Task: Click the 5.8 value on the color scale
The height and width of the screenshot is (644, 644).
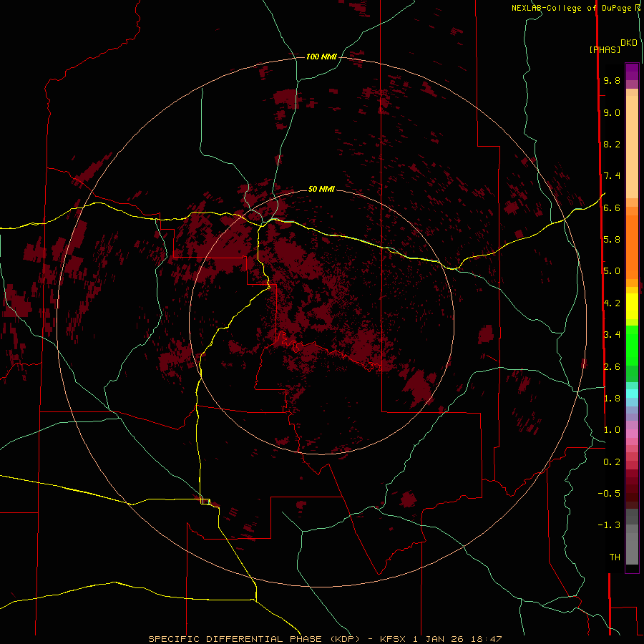Action: click(x=612, y=240)
